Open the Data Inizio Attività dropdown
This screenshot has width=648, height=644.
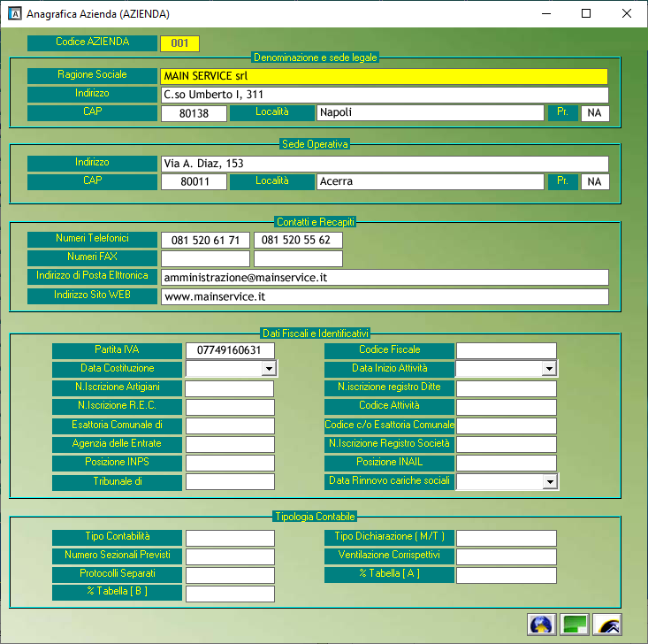click(549, 368)
